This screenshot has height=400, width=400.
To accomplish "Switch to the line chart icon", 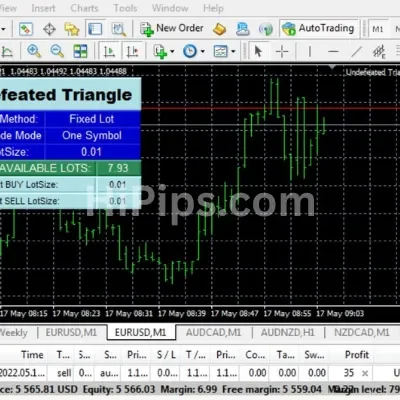I will pyautogui.click(x=7, y=52).
